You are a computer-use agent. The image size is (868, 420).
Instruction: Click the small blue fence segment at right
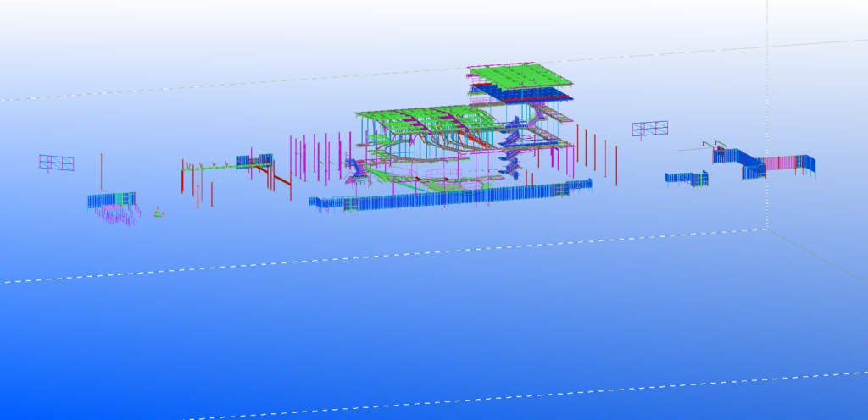tap(686, 178)
